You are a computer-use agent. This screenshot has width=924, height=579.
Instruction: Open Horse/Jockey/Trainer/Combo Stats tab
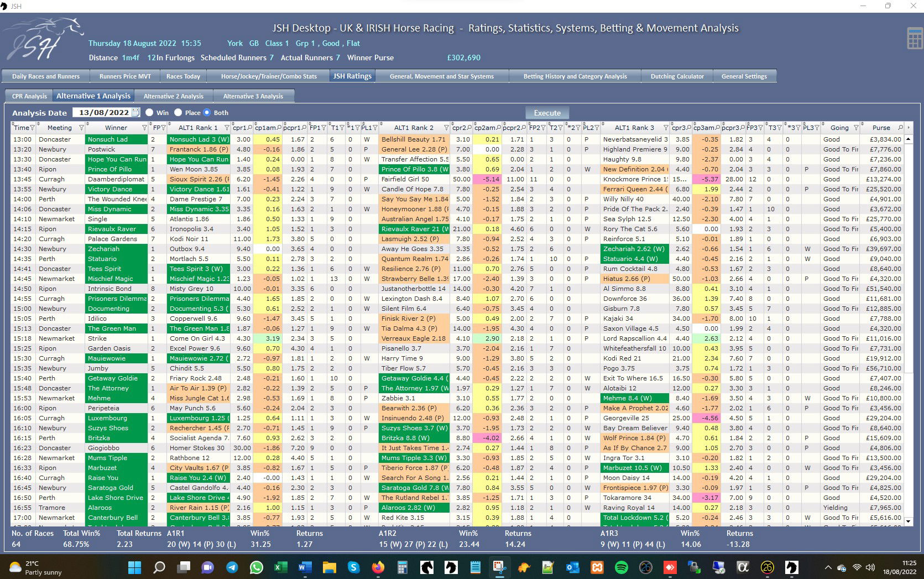pos(269,76)
